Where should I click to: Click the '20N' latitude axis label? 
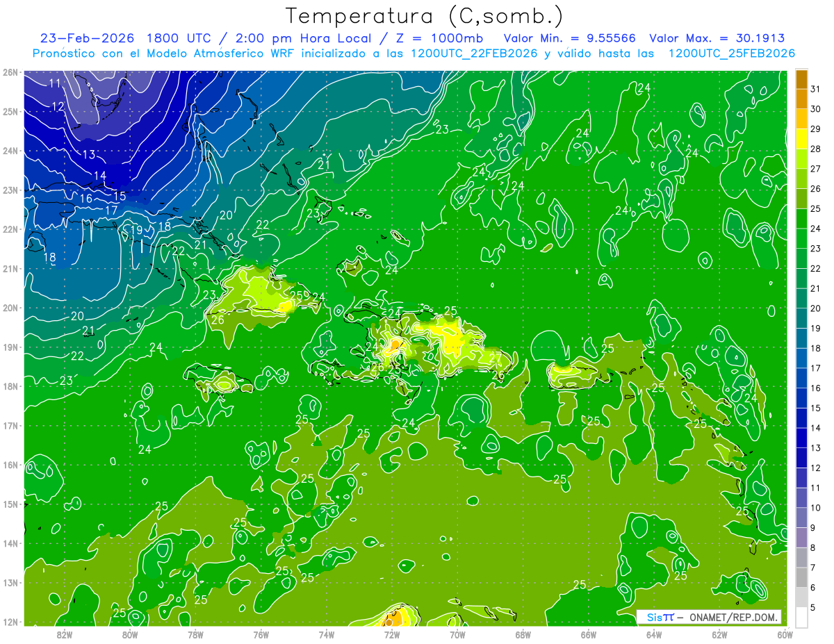[10, 308]
